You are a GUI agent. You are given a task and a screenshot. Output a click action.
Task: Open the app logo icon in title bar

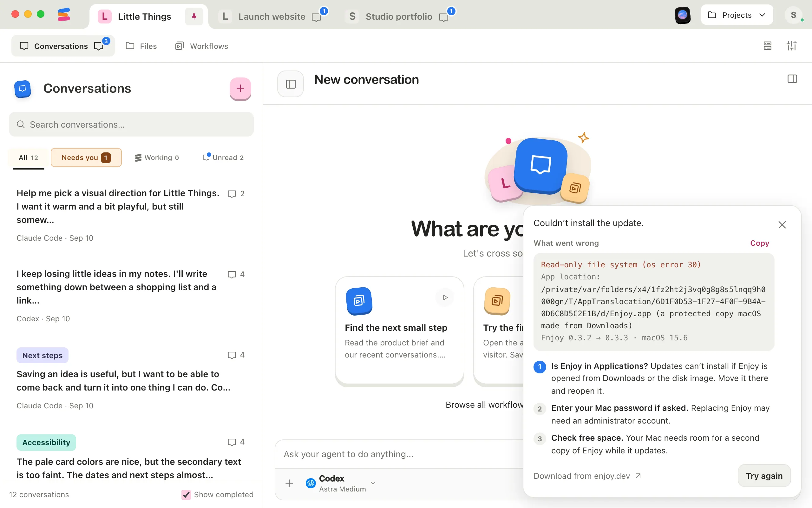(x=64, y=15)
